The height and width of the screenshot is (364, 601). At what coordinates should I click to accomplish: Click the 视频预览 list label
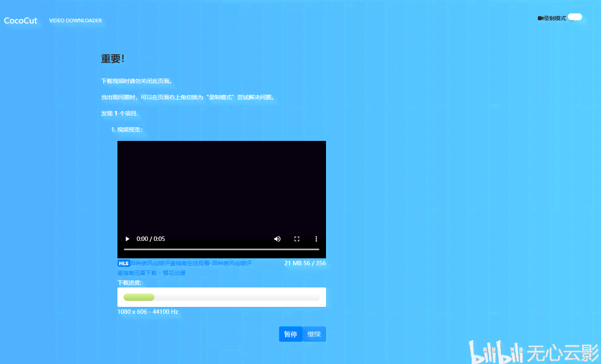[130, 130]
